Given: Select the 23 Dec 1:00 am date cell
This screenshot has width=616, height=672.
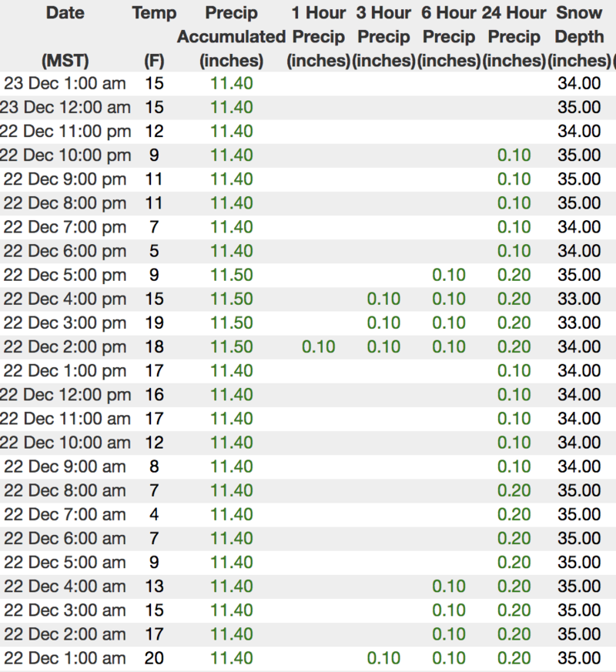Looking at the screenshot, I should click(x=65, y=83).
